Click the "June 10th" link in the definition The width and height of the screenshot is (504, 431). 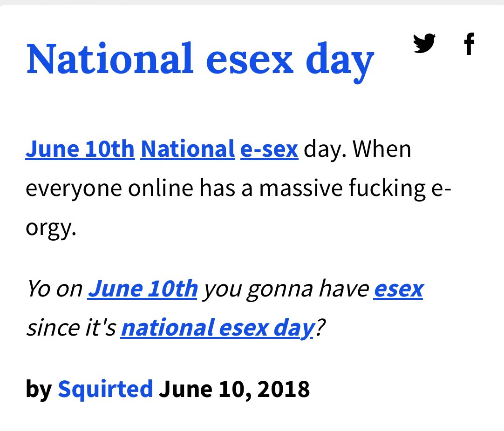click(80, 150)
